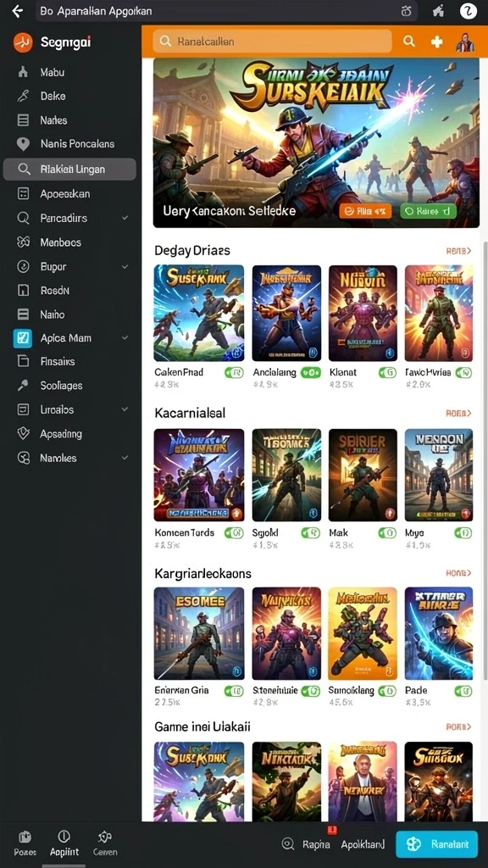Click the Apolkhanj bottom label

click(363, 845)
